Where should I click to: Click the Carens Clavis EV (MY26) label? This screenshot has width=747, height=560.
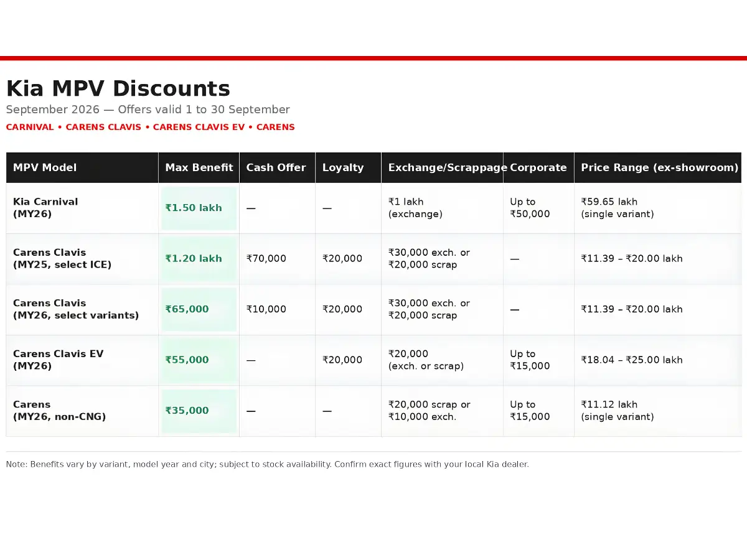pyautogui.click(x=58, y=360)
